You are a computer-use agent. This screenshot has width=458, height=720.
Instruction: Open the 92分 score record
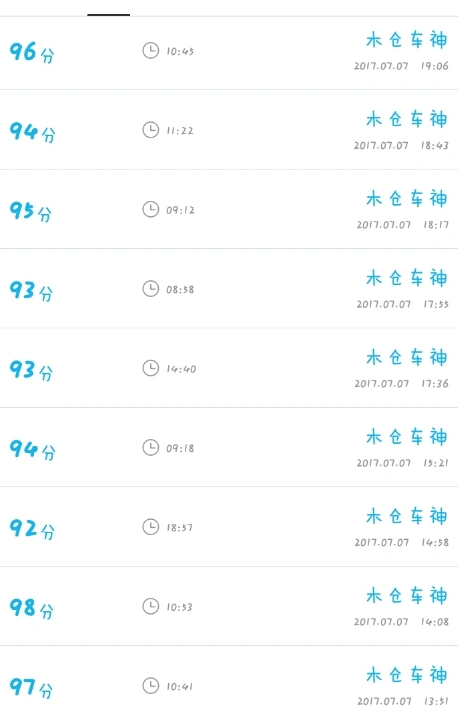click(229, 527)
